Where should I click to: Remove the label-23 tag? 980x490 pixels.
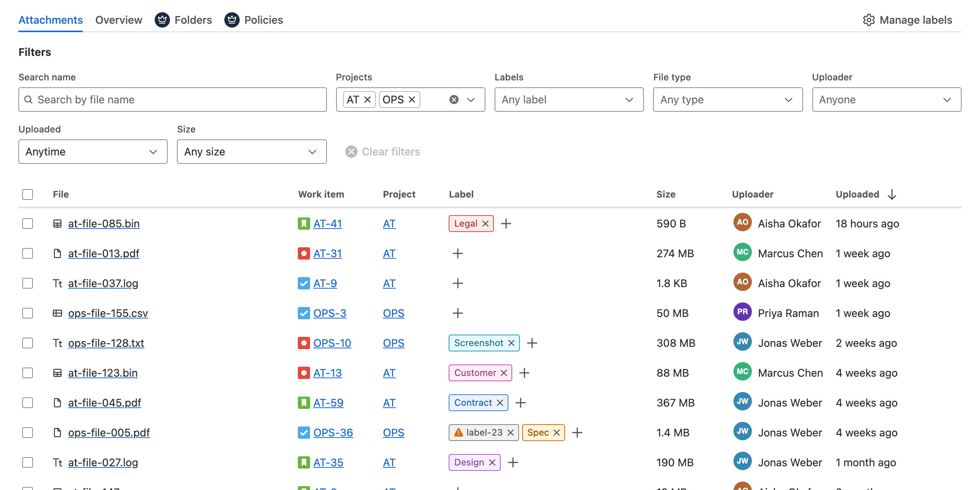[511, 433]
